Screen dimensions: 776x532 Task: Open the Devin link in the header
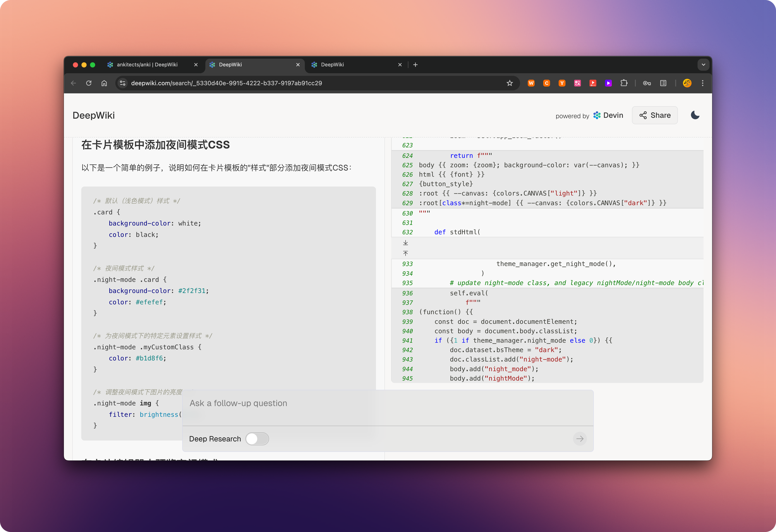(x=608, y=115)
